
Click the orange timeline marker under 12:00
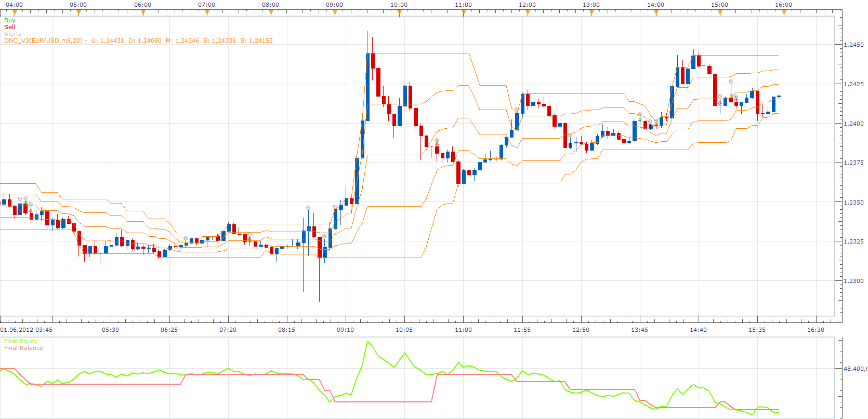528,12
